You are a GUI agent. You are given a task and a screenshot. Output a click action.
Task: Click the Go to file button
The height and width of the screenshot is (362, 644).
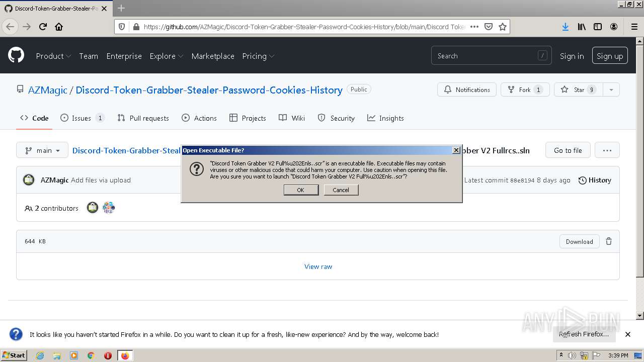(x=568, y=150)
